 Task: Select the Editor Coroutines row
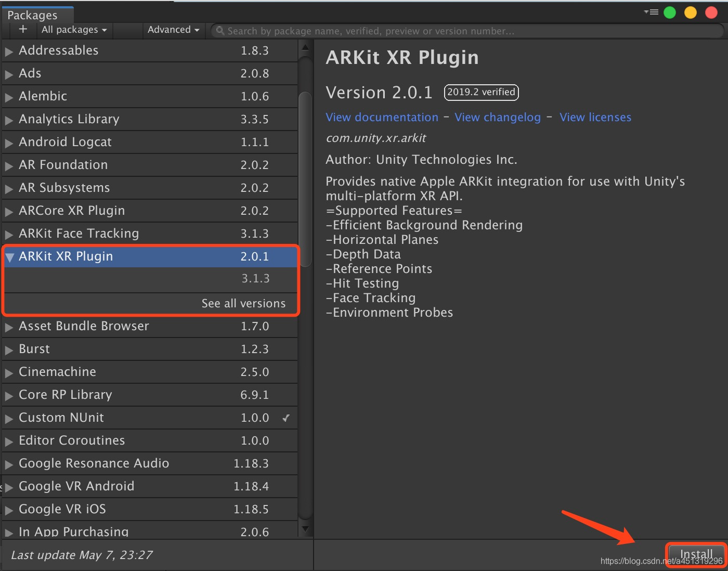pyautogui.click(x=151, y=440)
